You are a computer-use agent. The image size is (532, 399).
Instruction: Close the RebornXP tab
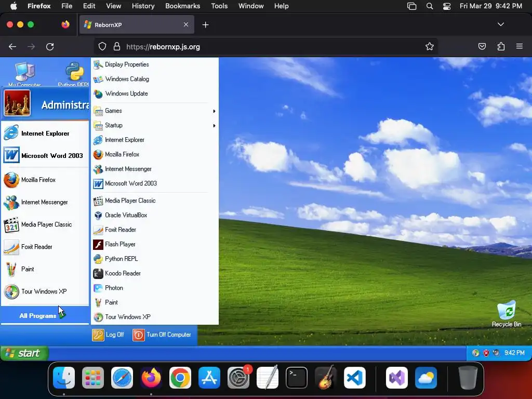[x=186, y=24]
